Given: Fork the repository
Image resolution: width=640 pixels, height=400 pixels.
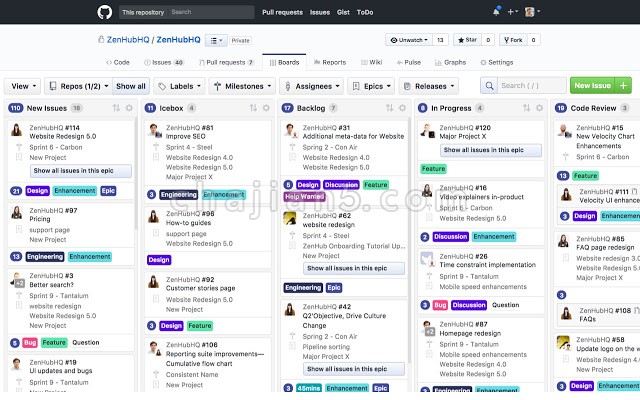Looking at the screenshot, I should click(x=513, y=40).
